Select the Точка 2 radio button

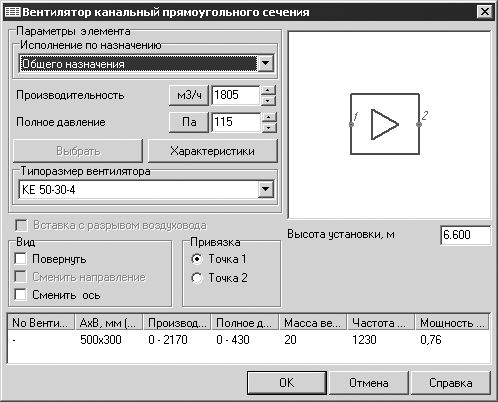[x=197, y=278]
